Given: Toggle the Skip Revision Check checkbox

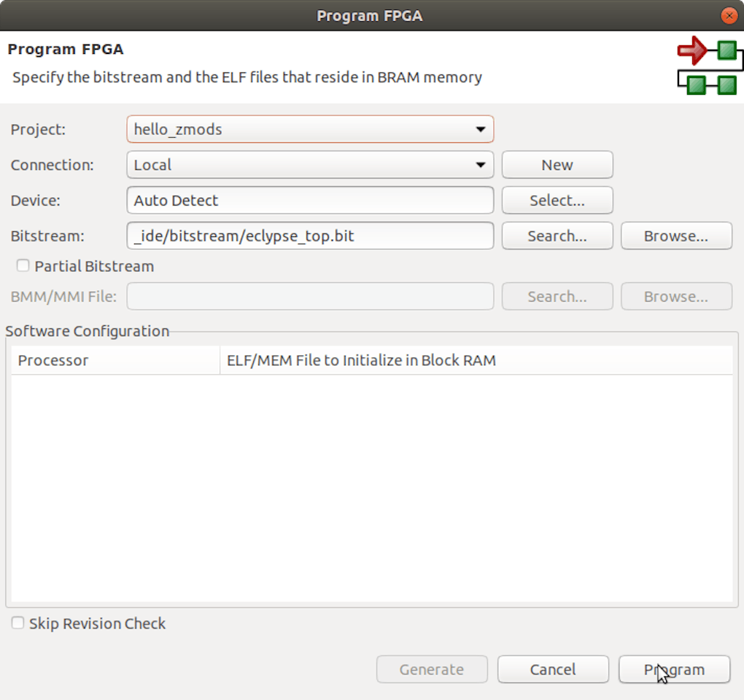Looking at the screenshot, I should [x=18, y=623].
